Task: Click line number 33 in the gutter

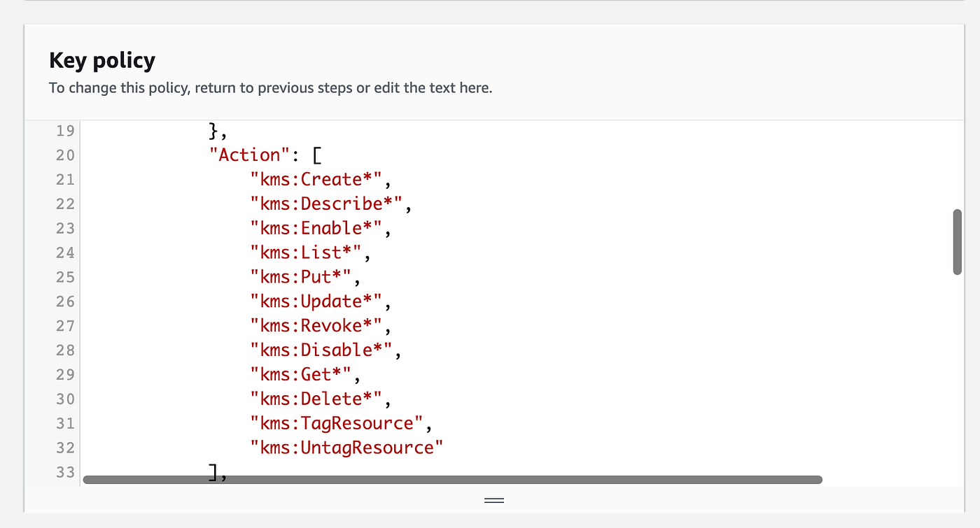Action: pyautogui.click(x=64, y=472)
